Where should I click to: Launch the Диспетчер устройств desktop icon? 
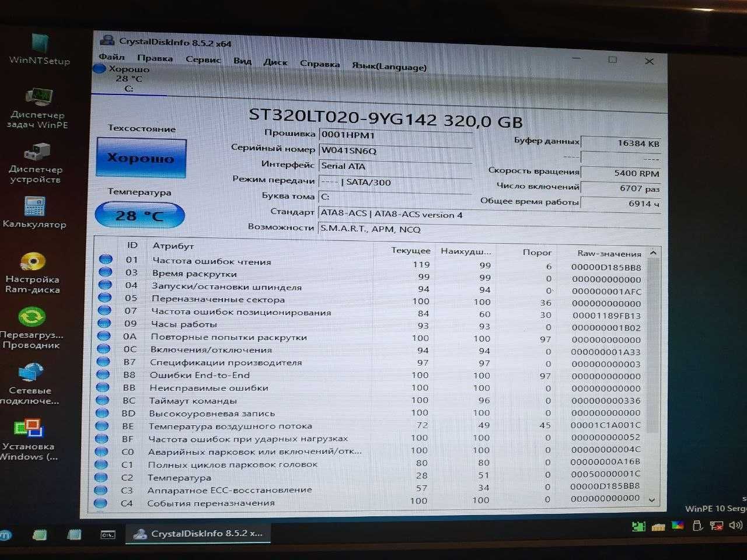tap(36, 163)
